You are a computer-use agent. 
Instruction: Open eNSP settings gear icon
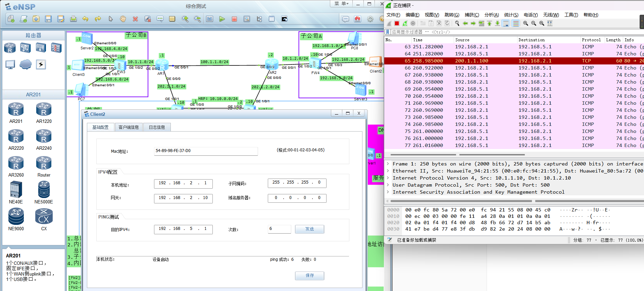(x=370, y=19)
